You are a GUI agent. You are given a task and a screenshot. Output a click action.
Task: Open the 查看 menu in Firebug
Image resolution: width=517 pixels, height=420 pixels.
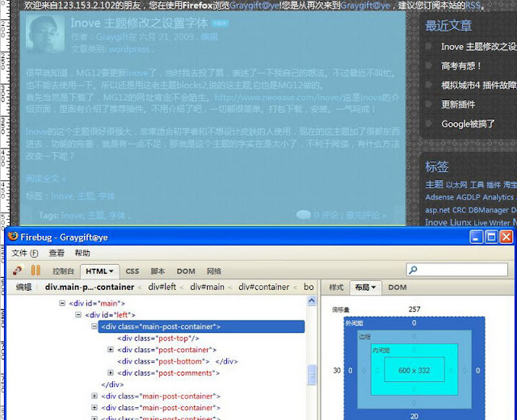pos(57,253)
